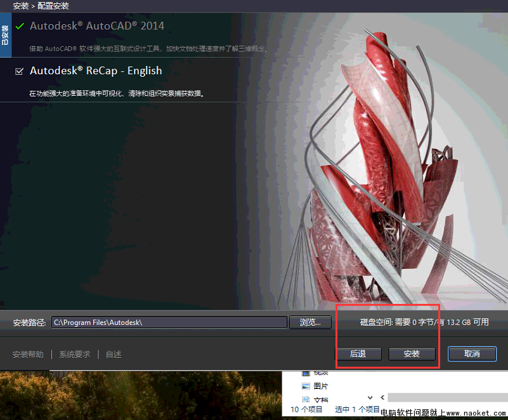The height and width of the screenshot is (420, 508).
Task: Click the 选中 1 个项目 status text
Action: (357, 409)
